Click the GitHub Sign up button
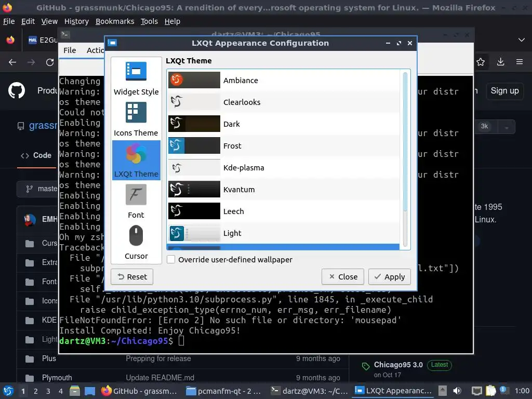Screen dimensions: 532x399 [x=504, y=91]
